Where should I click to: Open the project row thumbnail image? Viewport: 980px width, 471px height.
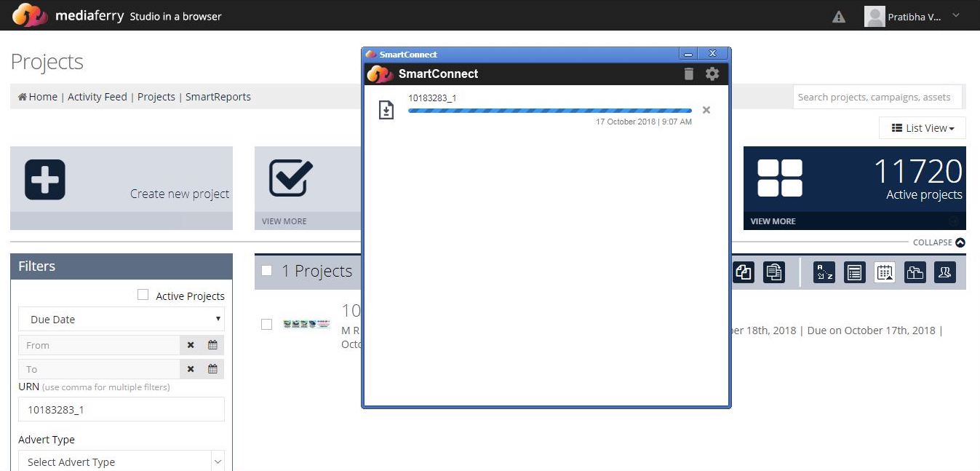click(307, 324)
